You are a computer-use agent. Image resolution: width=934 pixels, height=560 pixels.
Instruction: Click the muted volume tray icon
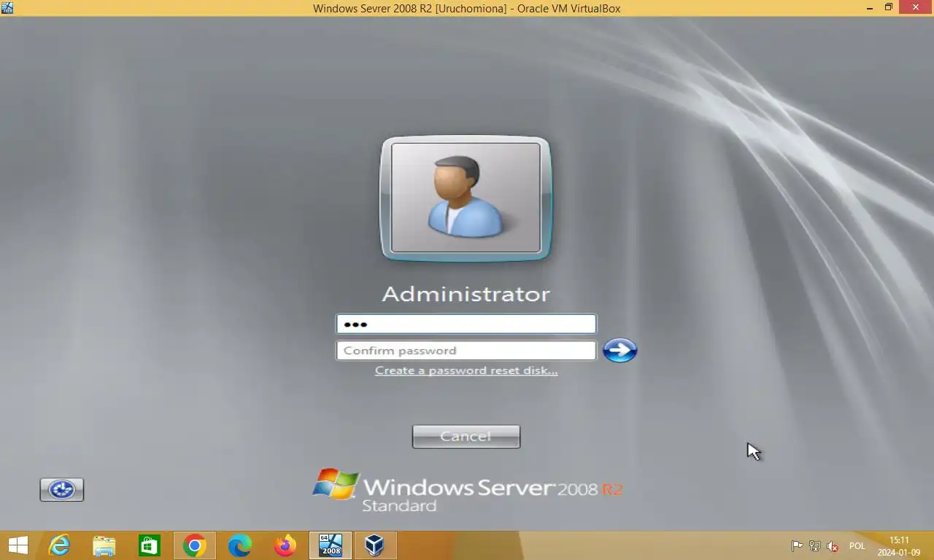coord(833,546)
